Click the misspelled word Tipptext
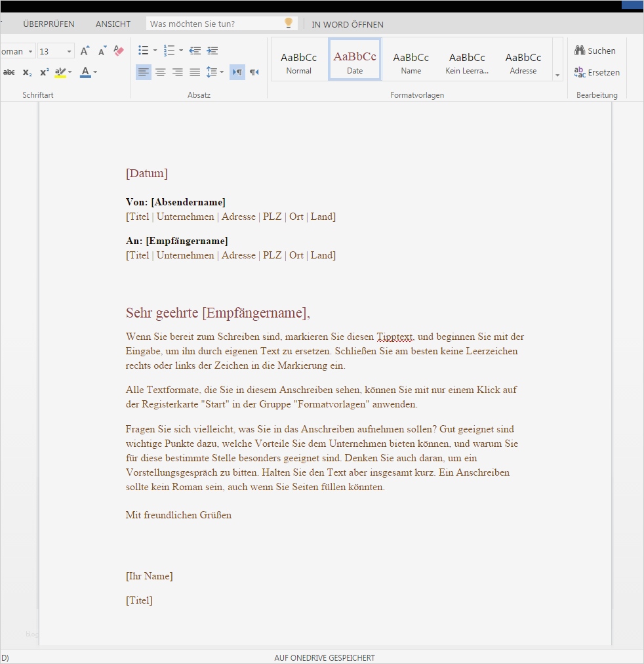 tap(394, 337)
